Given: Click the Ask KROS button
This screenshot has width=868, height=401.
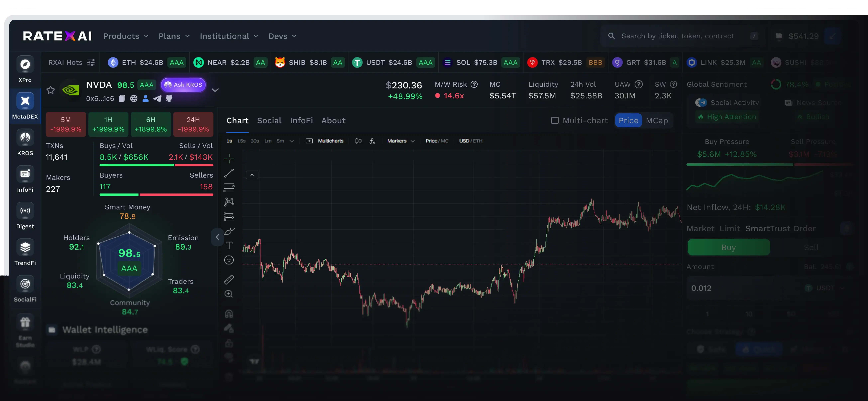Looking at the screenshot, I should tap(183, 85).
